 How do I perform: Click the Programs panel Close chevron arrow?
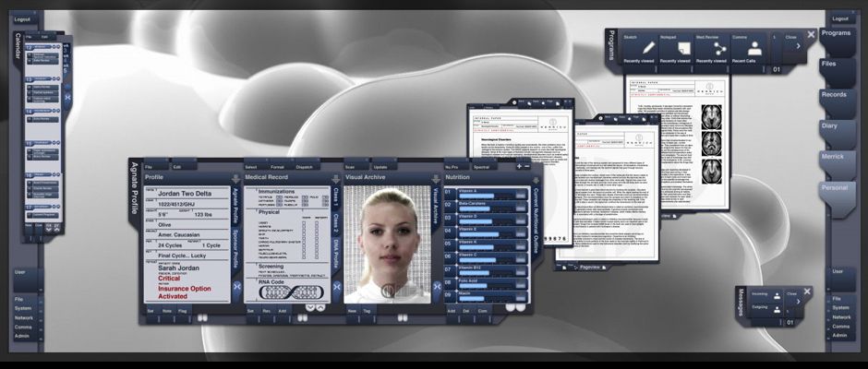[x=798, y=46]
